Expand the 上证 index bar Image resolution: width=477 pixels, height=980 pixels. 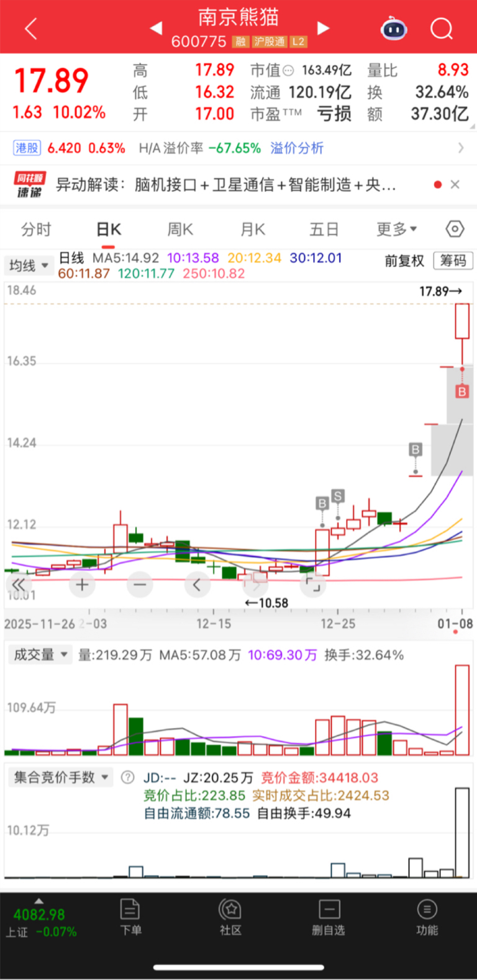click(39, 901)
